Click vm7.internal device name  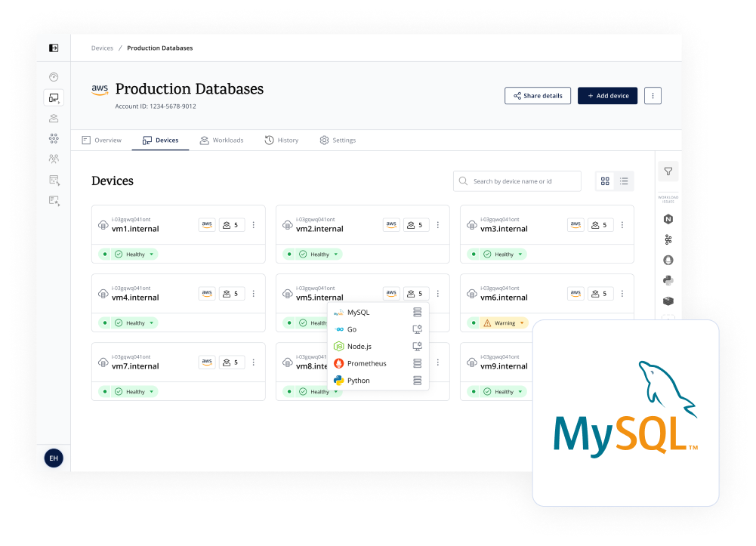pos(135,366)
